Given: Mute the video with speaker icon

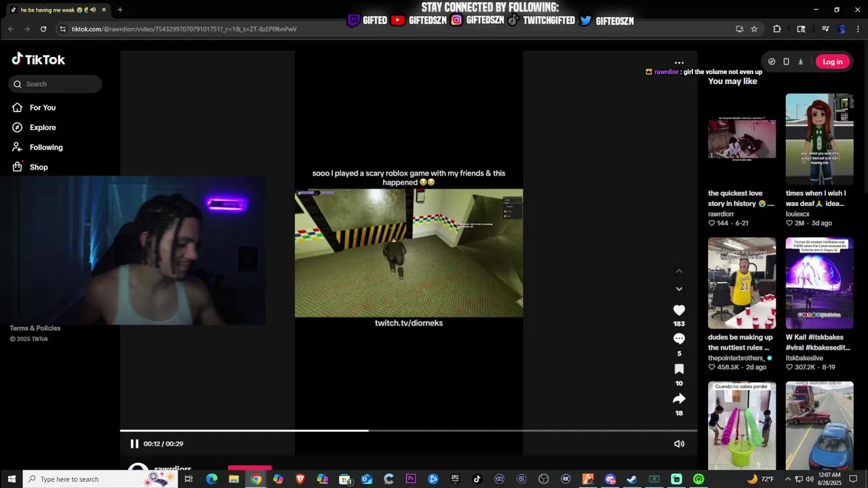Looking at the screenshot, I should tap(679, 444).
